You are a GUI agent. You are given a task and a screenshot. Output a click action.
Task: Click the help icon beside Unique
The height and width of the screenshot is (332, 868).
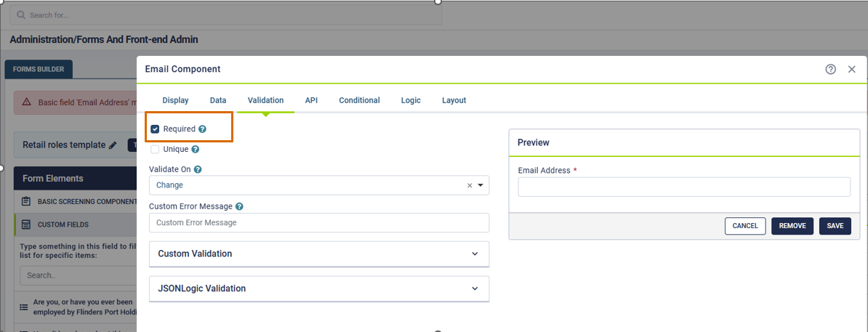tap(195, 150)
